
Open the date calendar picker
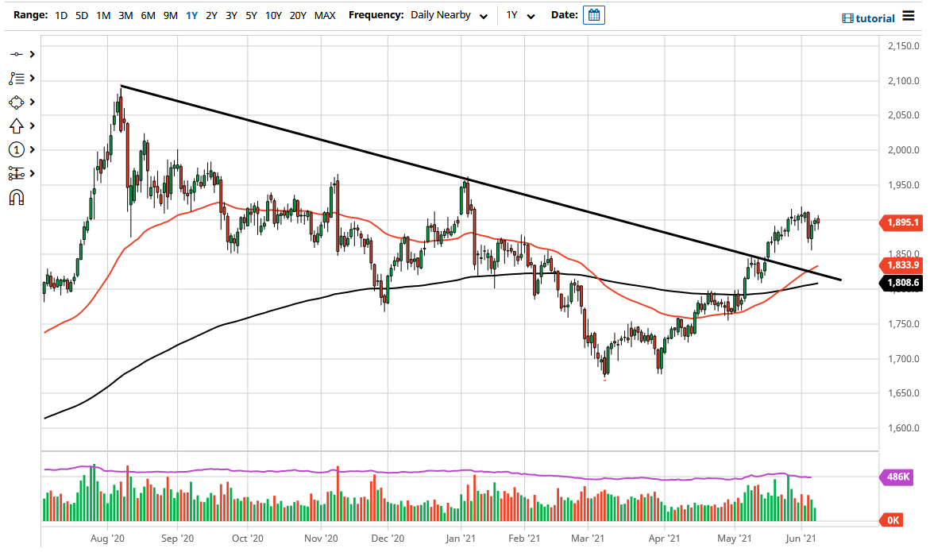point(594,15)
